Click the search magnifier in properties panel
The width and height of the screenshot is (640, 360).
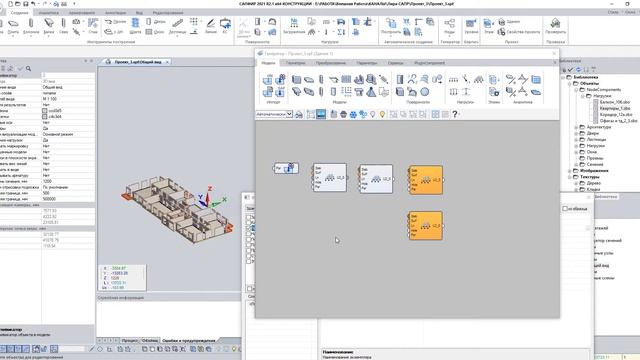coord(29,69)
